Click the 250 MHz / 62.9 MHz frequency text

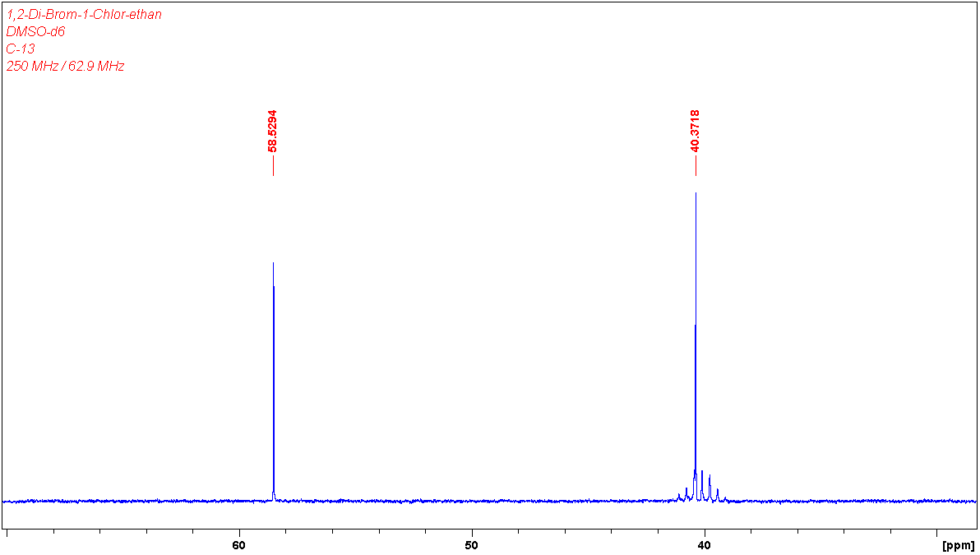coord(66,66)
